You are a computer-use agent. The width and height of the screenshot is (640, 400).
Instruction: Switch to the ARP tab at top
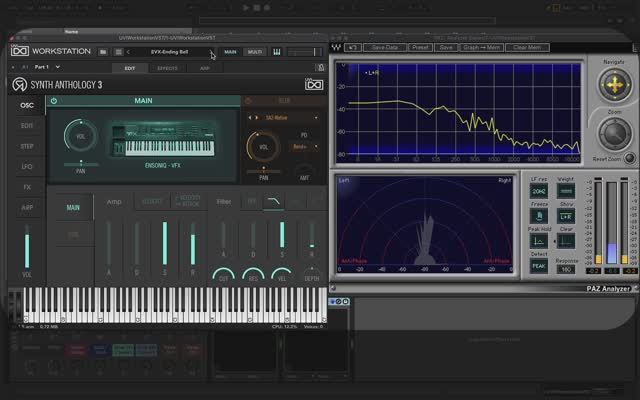click(x=205, y=68)
